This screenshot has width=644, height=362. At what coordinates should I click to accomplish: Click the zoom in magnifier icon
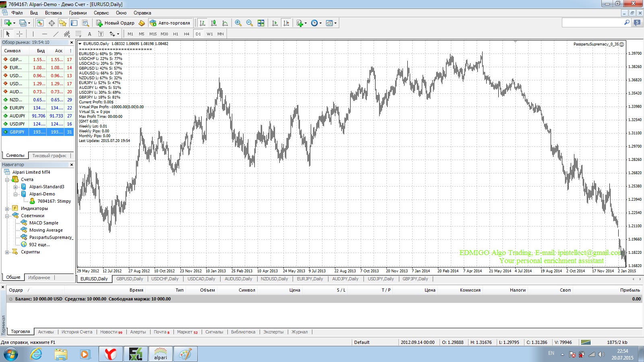point(238,23)
